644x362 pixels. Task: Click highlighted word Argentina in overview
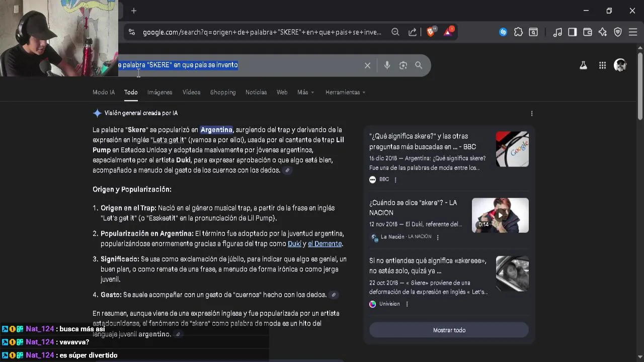pos(216,130)
